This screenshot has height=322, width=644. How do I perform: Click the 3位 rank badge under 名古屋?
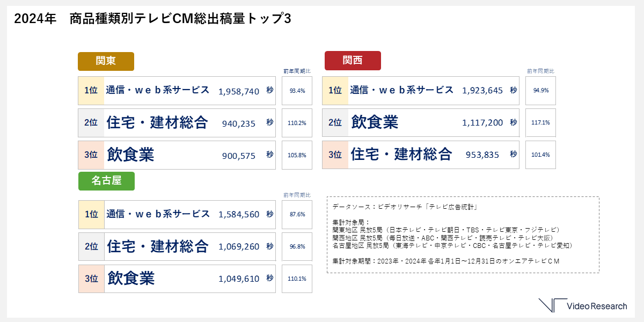[91, 279]
